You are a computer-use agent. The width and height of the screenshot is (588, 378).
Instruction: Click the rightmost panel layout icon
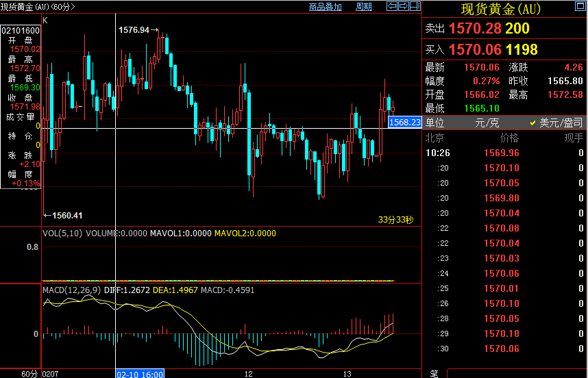(x=414, y=6)
